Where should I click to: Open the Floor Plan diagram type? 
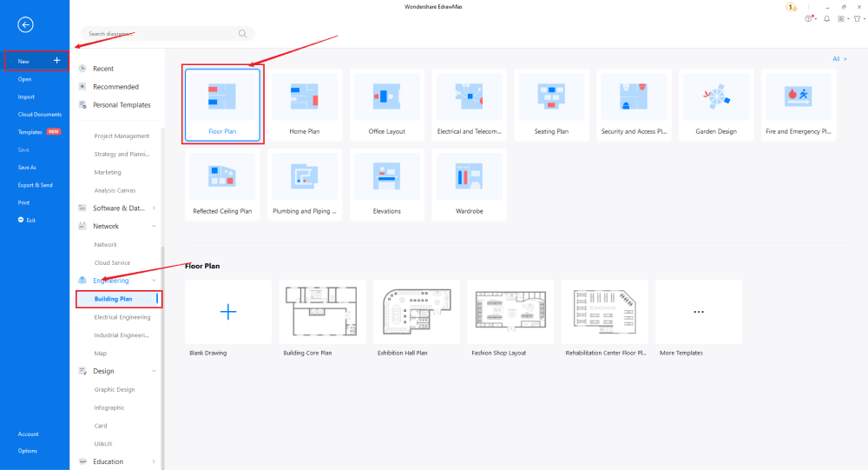coord(222,105)
